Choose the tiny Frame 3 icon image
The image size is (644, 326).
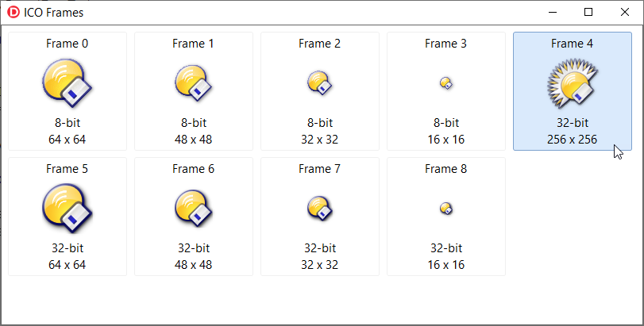pyautogui.click(x=446, y=83)
